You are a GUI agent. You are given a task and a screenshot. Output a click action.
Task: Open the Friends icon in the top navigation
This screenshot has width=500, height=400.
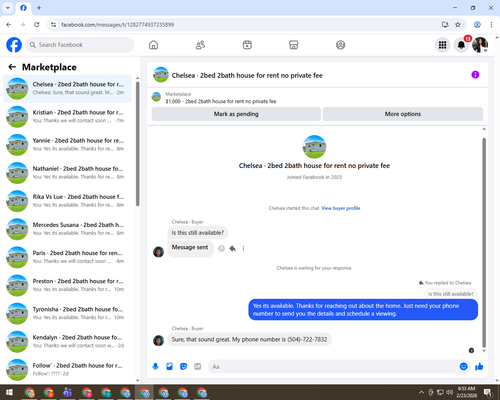[200, 45]
